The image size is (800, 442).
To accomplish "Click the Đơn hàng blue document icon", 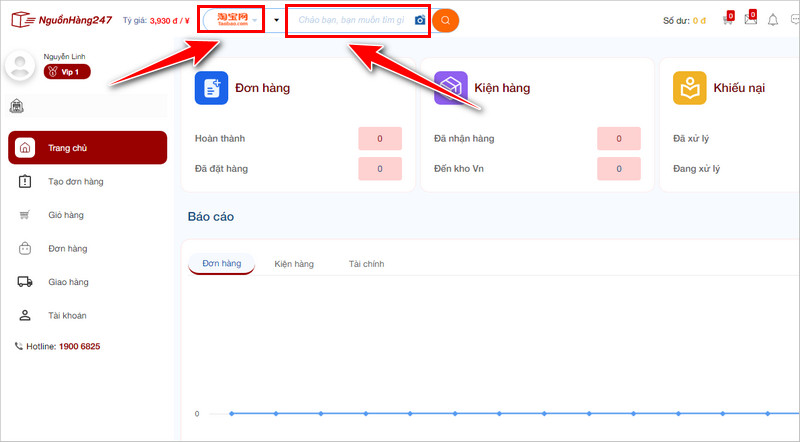I will [211, 88].
